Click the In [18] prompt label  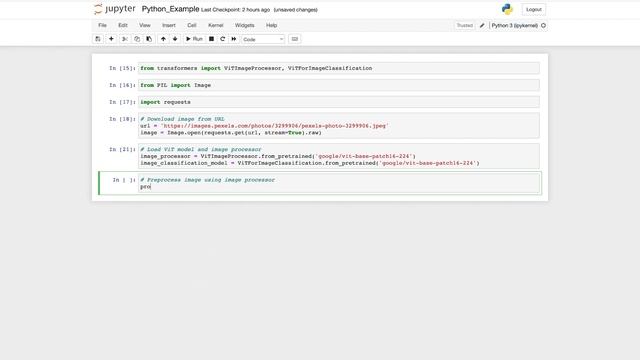coord(122,119)
